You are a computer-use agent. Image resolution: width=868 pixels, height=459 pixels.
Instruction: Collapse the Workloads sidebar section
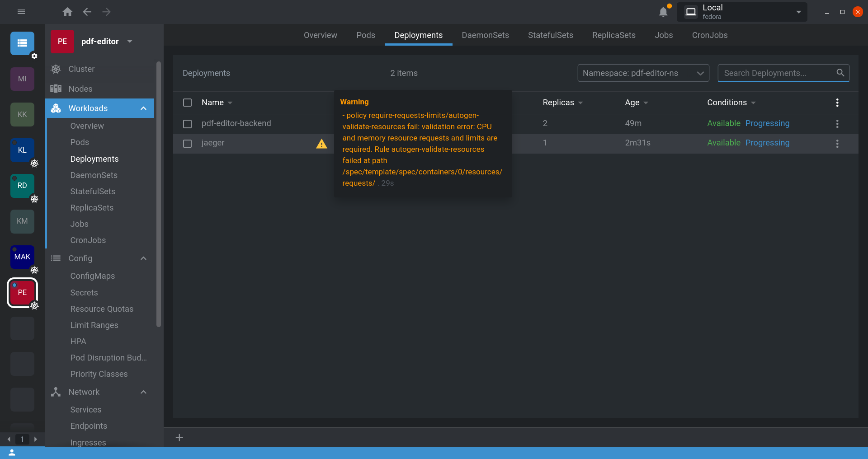143,108
